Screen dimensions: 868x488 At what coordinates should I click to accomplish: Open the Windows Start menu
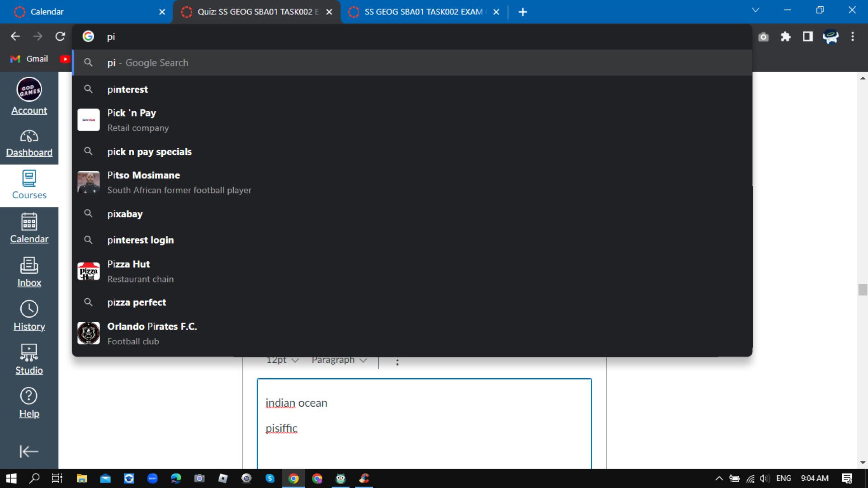point(11,479)
